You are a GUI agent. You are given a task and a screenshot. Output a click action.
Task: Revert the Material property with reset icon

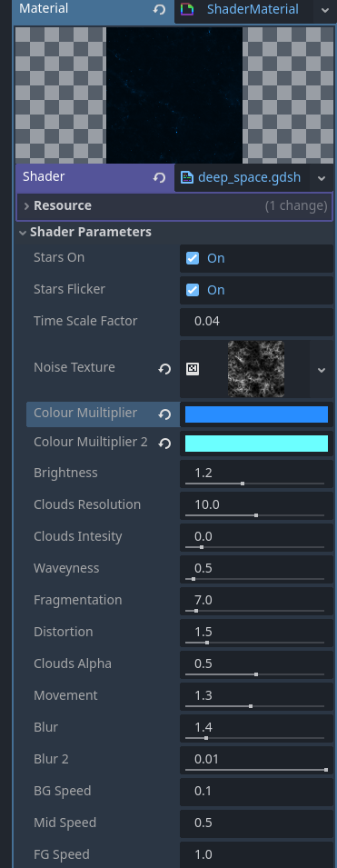pos(159,10)
